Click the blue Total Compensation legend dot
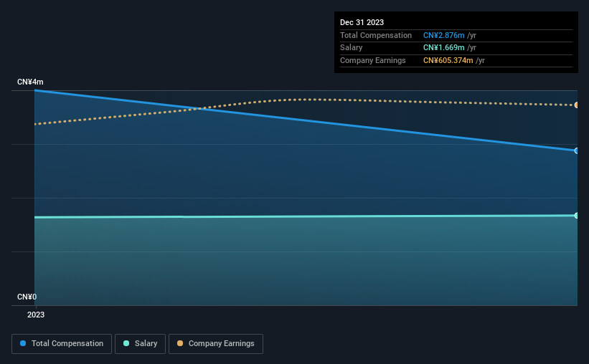Viewport: 589px width, 364px height. [23, 343]
